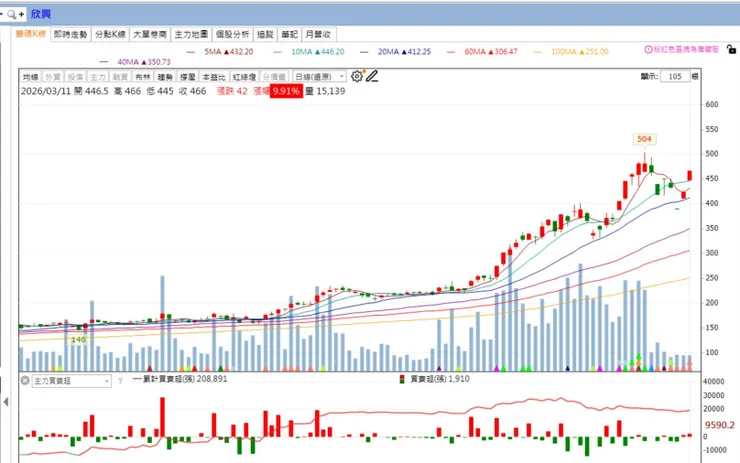The image size is (740, 463).
Task: Click the pink notice link beside the info icon
Action: click(686, 49)
